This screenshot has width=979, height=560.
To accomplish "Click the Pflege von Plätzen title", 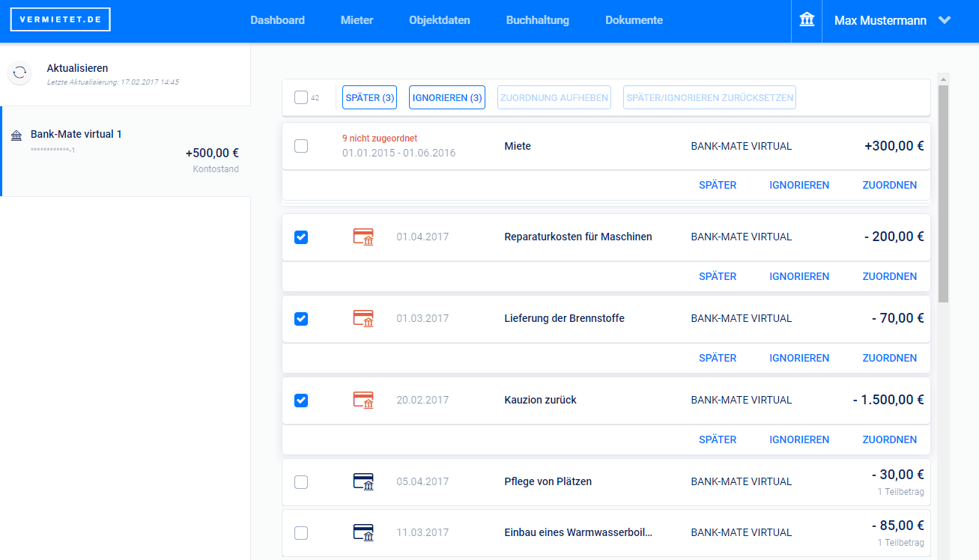I will pos(548,481).
